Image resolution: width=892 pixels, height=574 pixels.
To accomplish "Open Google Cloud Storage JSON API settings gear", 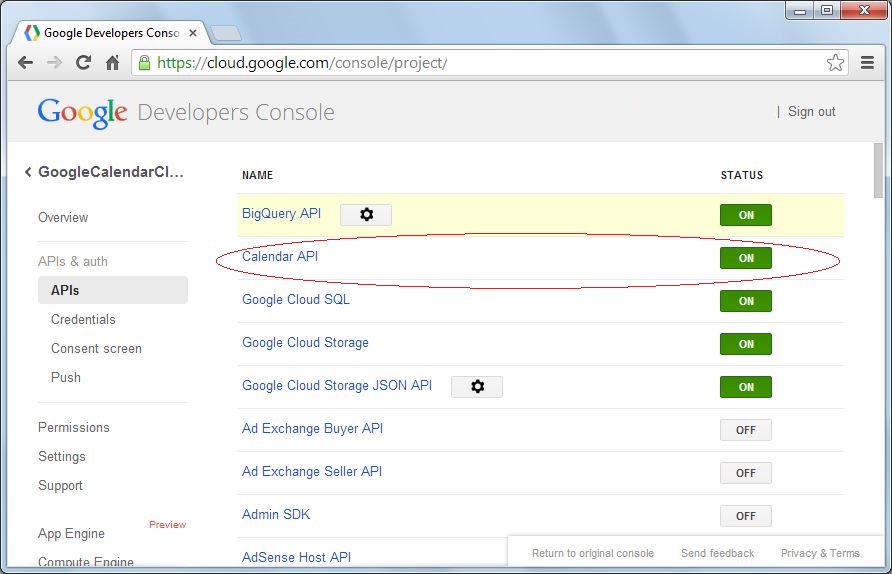I will [477, 387].
